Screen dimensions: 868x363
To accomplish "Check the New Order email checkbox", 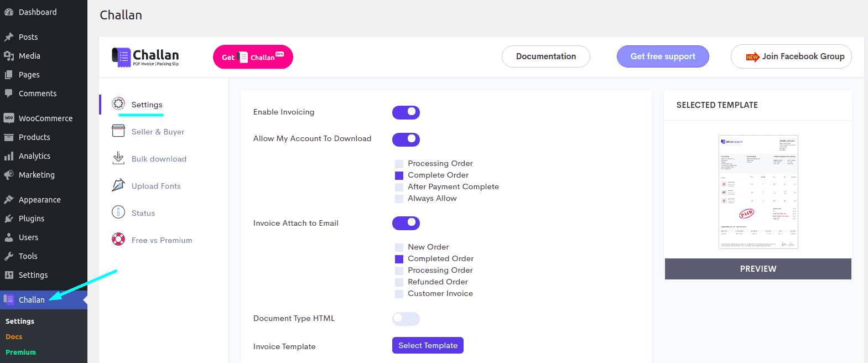I will click(399, 247).
